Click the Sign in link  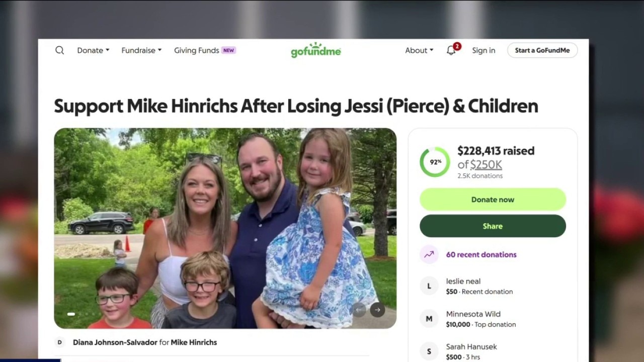484,50
